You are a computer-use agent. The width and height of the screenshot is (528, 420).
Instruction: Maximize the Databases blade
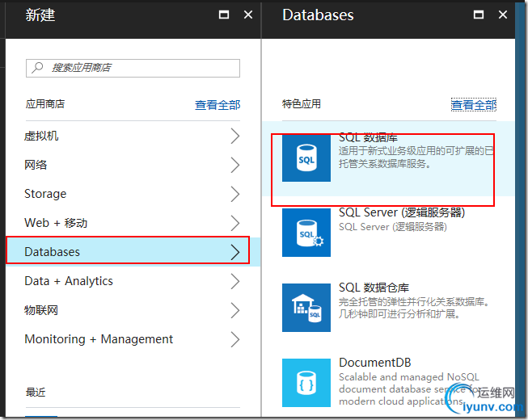479,15
